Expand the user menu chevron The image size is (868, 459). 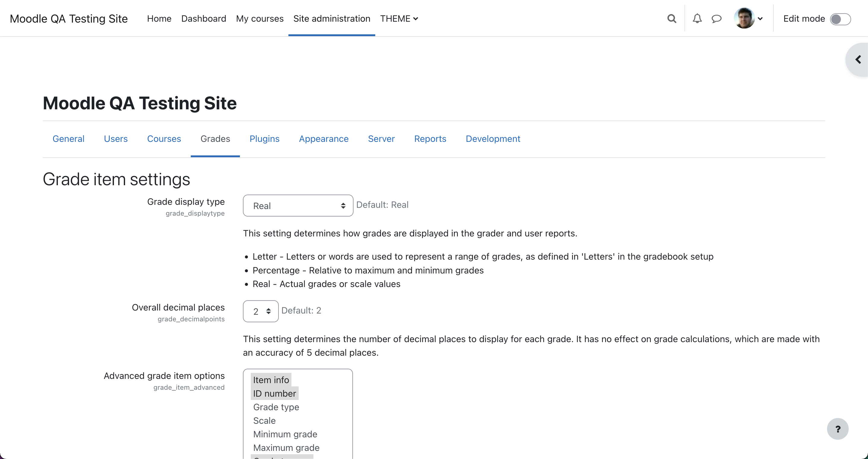(760, 19)
